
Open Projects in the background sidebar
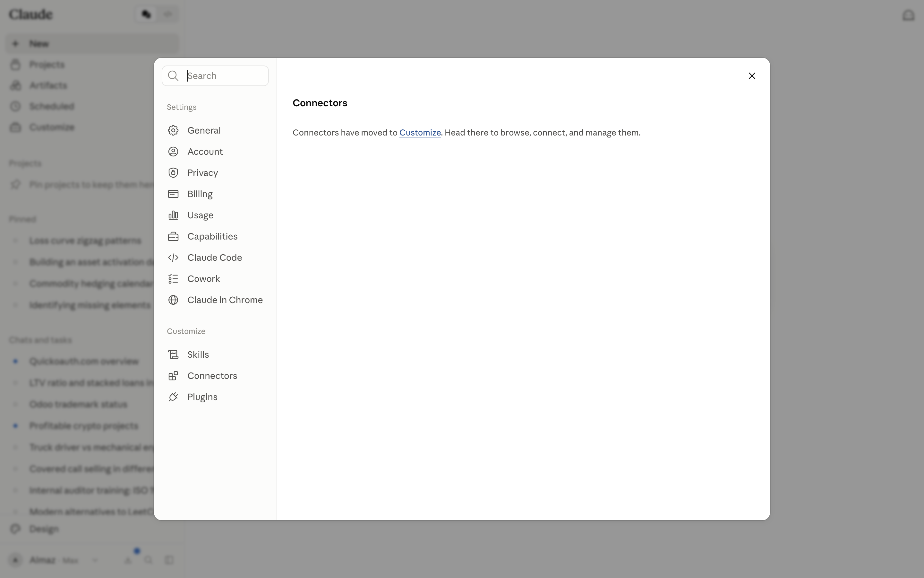pos(92,65)
